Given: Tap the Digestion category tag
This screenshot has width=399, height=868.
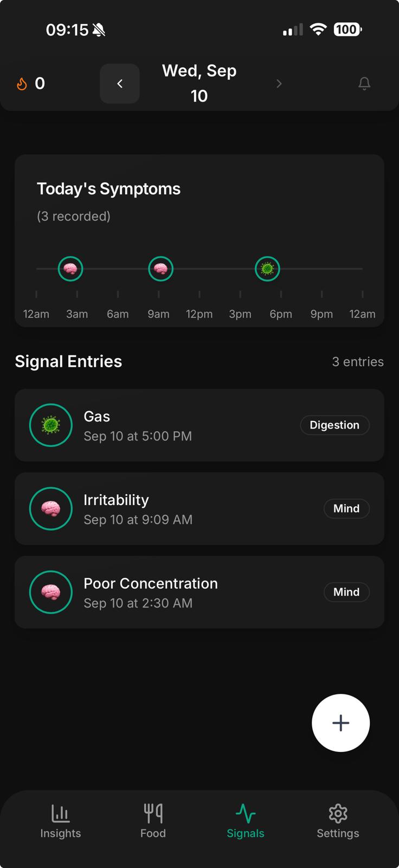Looking at the screenshot, I should pos(334,425).
